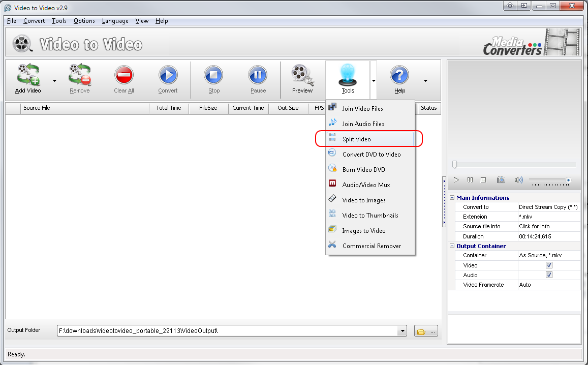Click the Source File column header

85,108
